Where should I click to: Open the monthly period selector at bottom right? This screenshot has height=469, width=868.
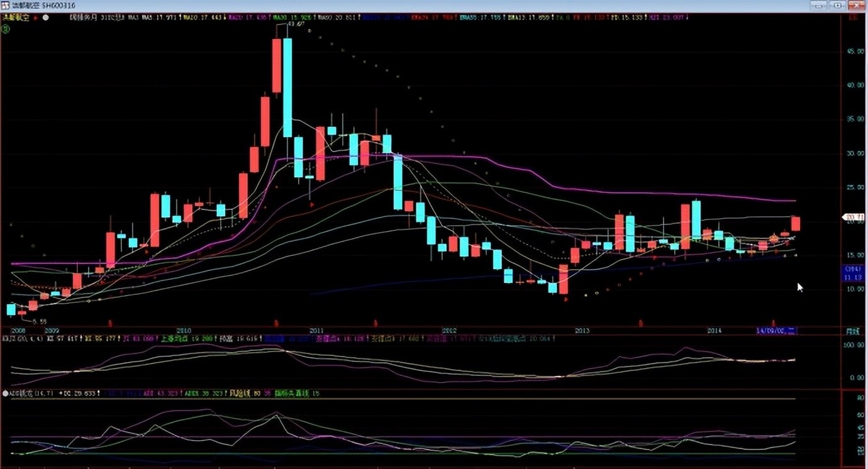[852, 331]
